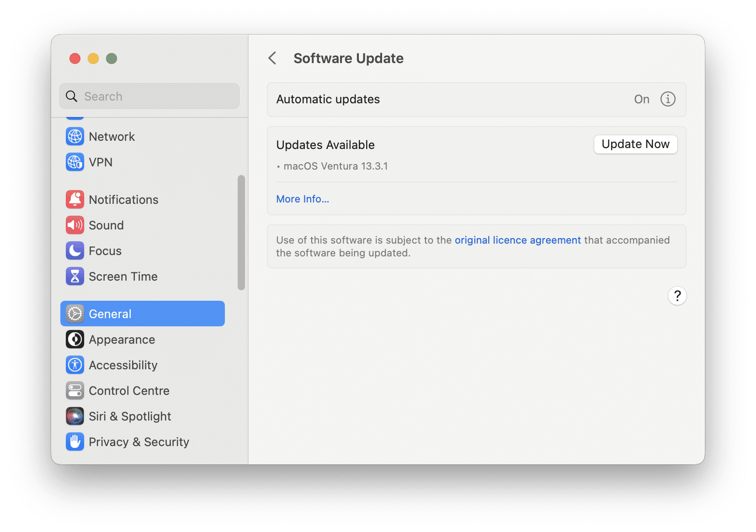Open Screen Time via the hourglass icon
The image size is (756, 532).
pyautogui.click(x=75, y=276)
